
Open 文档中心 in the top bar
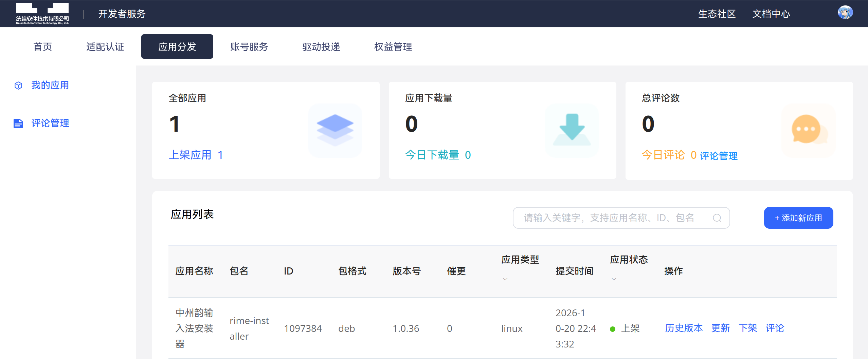tap(771, 14)
